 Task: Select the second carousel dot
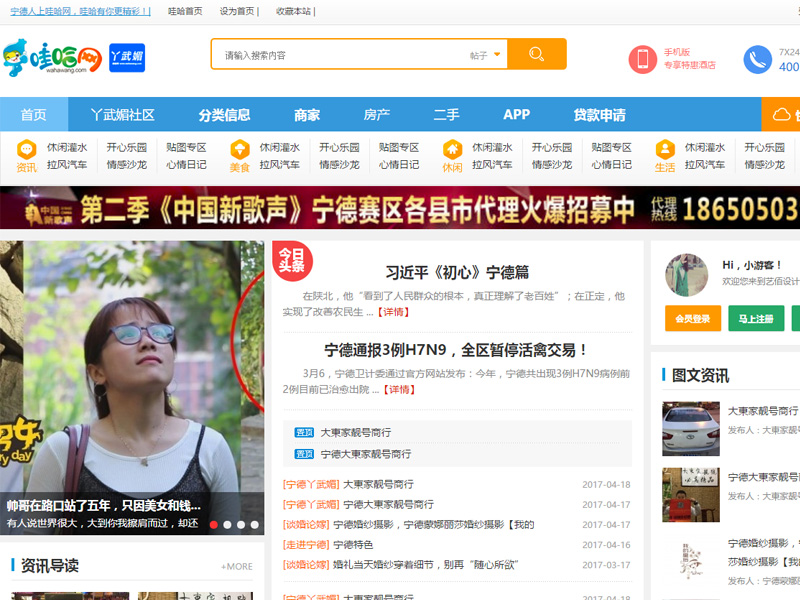click(227, 524)
